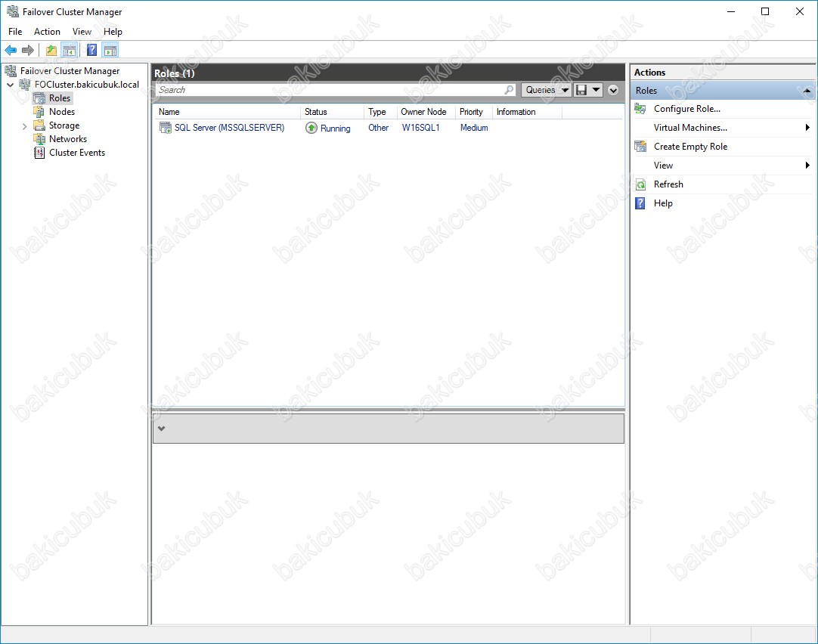Viewport: 818px width, 644px height.
Task: Click the Actions pane title
Action: (x=649, y=73)
